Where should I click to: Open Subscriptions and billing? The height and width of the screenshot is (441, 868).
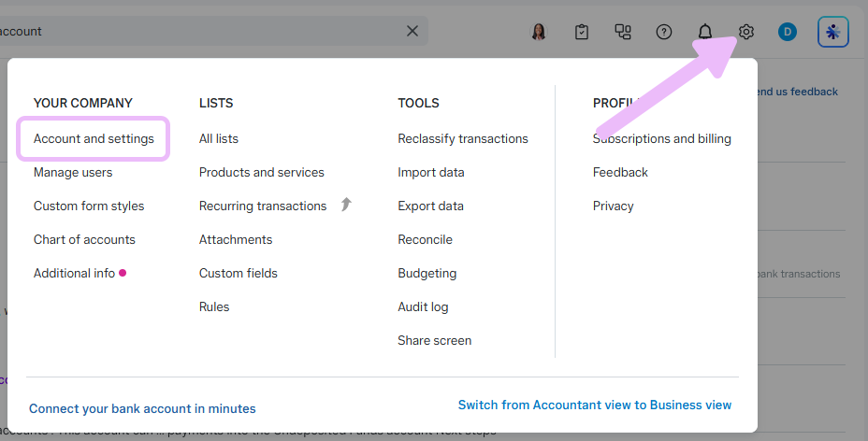[x=661, y=138]
